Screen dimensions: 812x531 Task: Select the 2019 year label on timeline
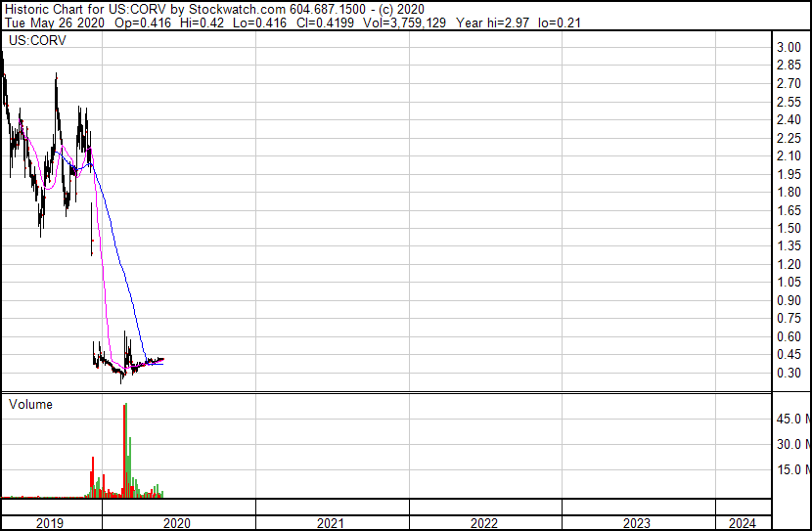point(50,523)
